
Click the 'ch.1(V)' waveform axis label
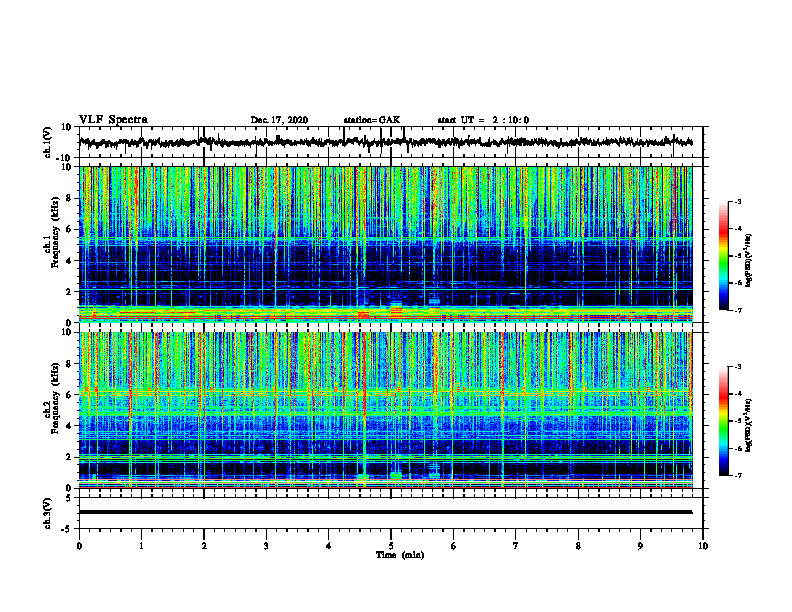click(48, 142)
